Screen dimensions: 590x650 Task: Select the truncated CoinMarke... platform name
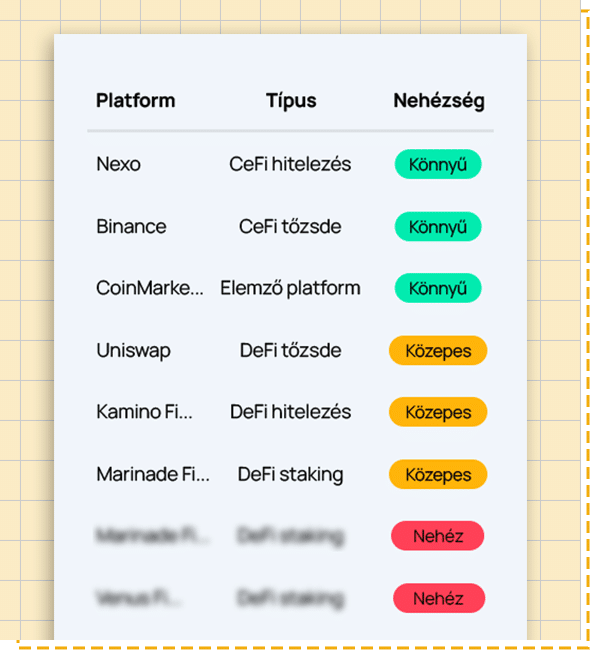click(x=150, y=288)
